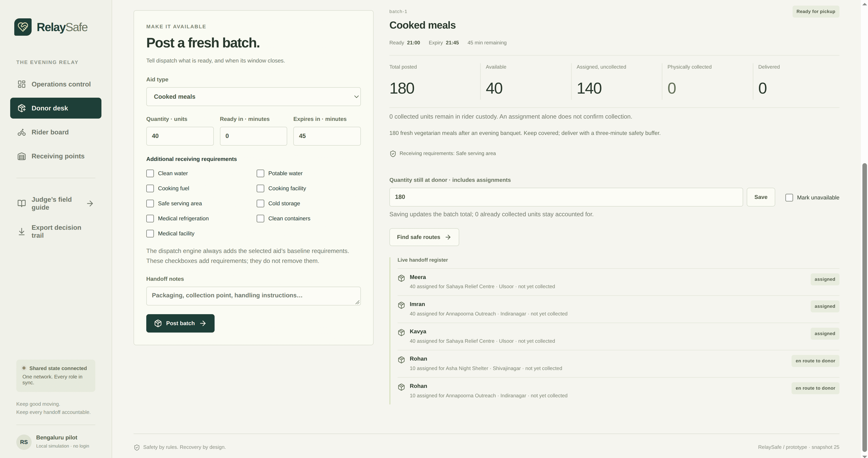Select the Clean containers checkbox
Screen dimensions: 868x458
[x=260, y=219]
